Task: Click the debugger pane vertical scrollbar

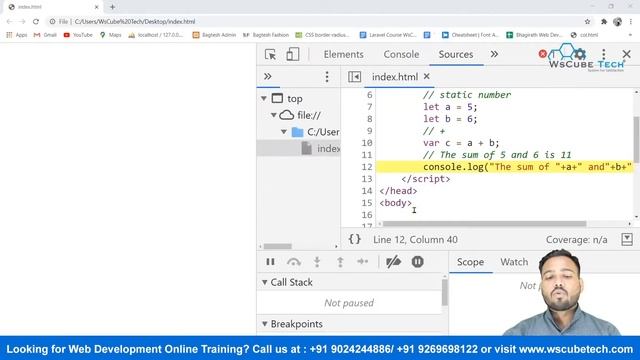Action: [444, 293]
